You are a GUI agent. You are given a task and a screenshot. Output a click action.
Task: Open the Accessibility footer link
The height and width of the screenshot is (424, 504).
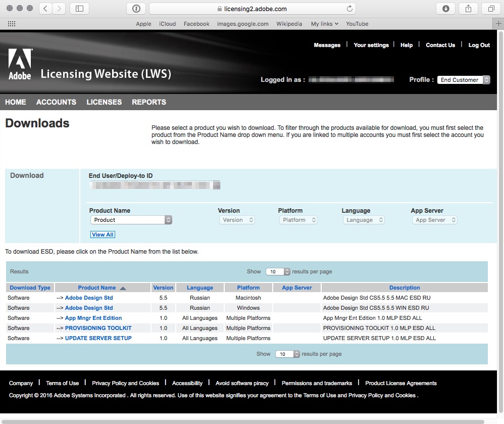pos(187,383)
